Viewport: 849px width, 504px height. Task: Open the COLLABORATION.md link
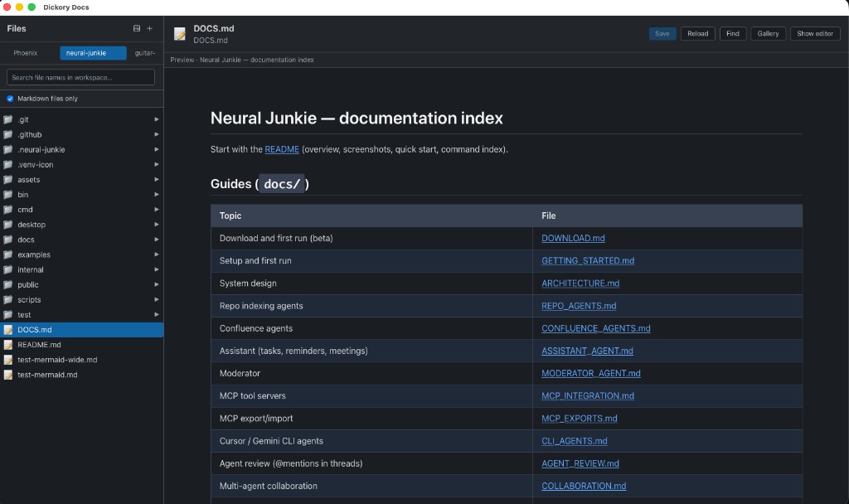[584, 487]
